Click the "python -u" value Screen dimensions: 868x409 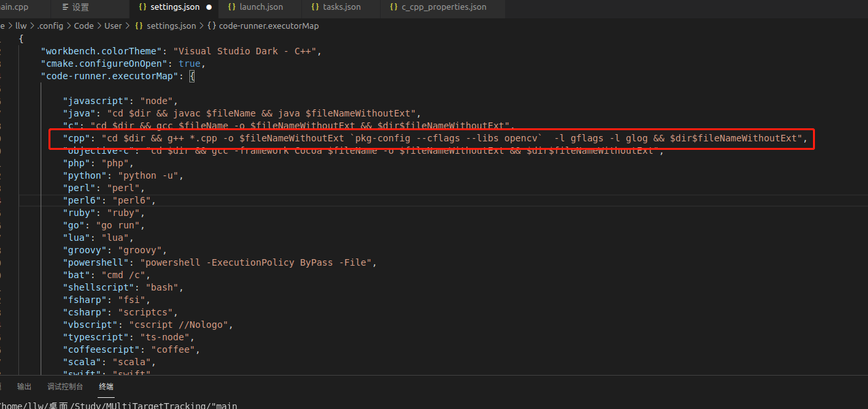pos(147,175)
